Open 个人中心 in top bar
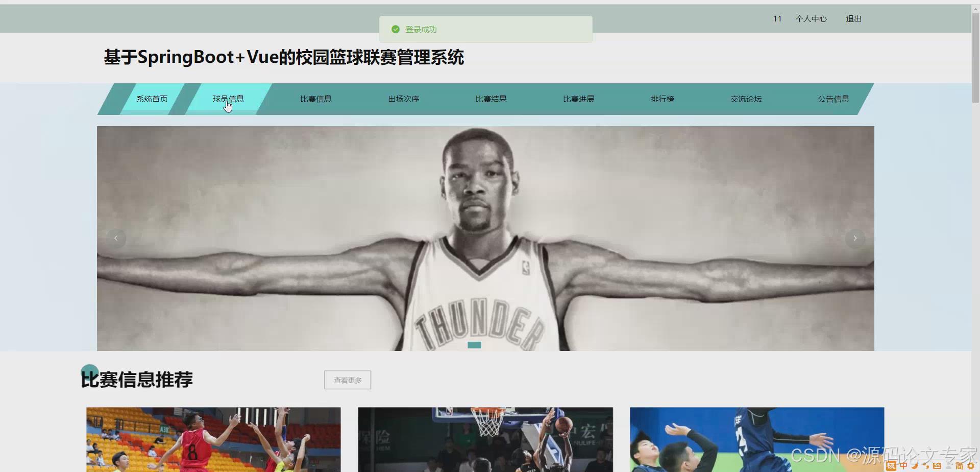Image resolution: width=980 pixels, height=472 pixels. 811,19
